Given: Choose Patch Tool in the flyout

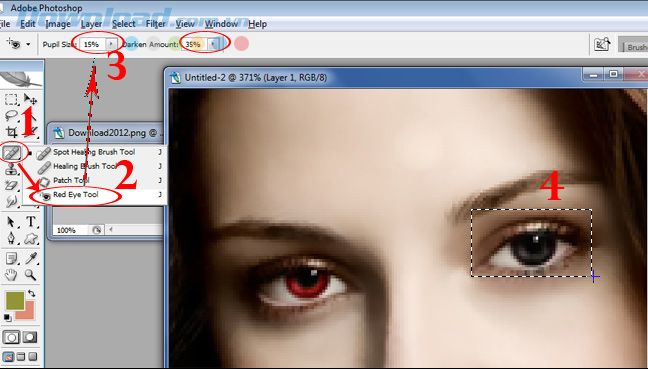Looking at the screenshot, I should [71, 180].
